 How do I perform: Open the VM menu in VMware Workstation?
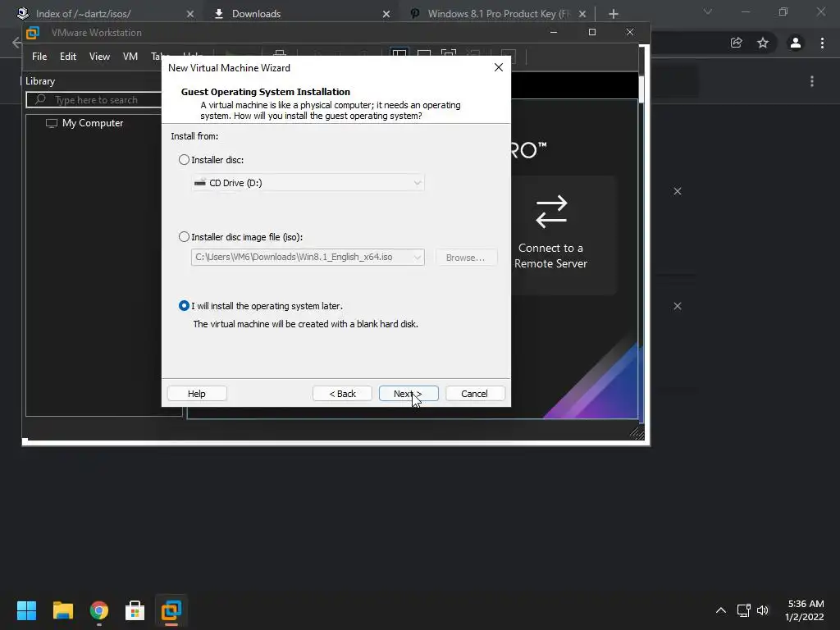130,57
